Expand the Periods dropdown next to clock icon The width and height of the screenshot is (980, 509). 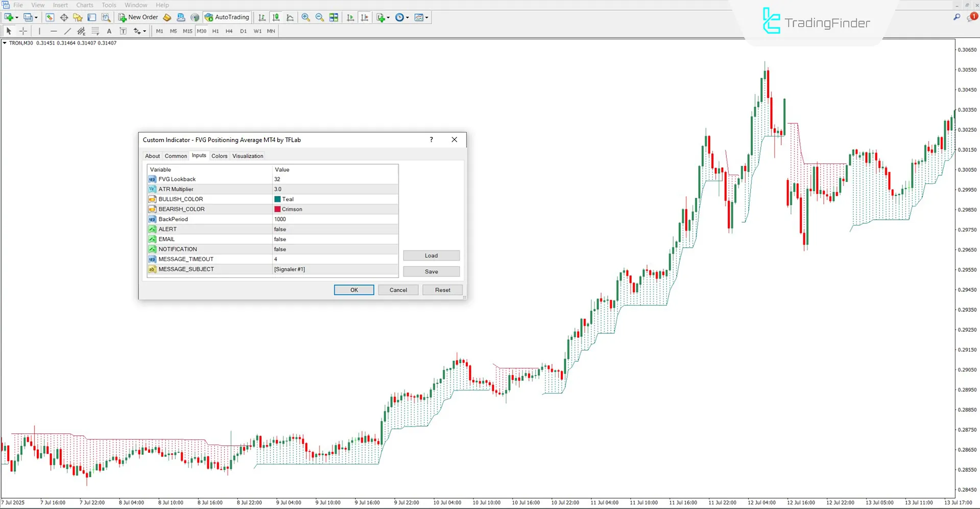[x=408, y=17]
